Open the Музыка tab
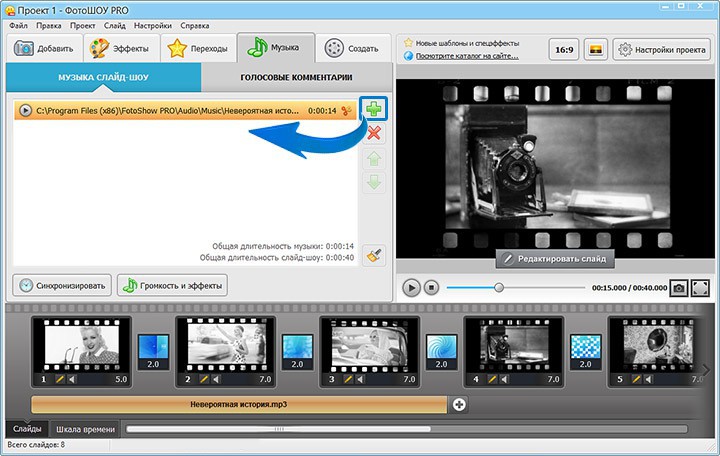 276,47
